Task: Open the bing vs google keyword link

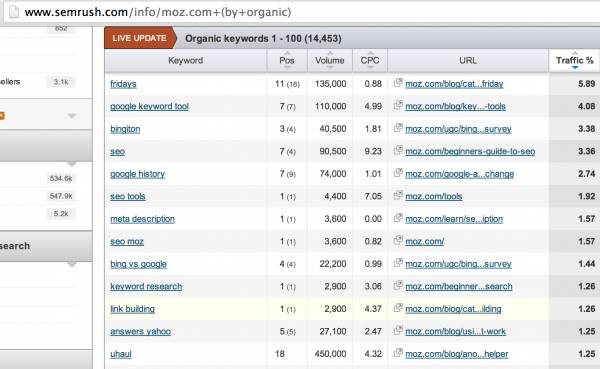Action: click(139, 264)
